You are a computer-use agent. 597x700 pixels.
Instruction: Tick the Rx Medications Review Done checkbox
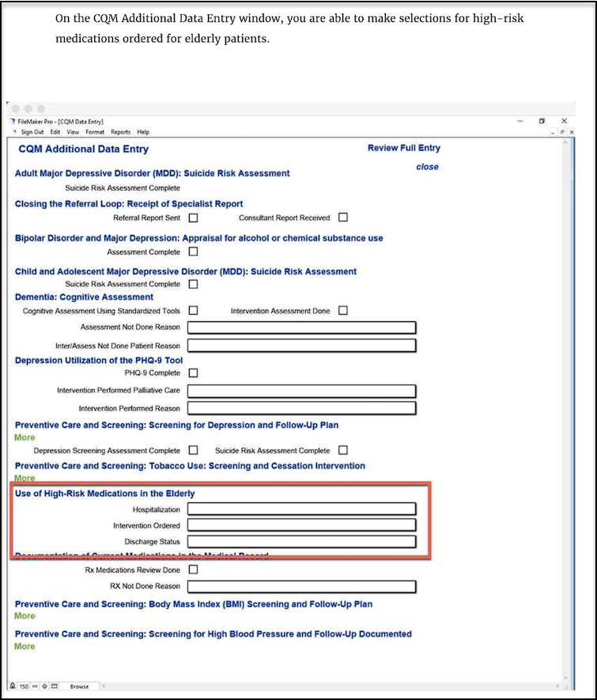193,569
